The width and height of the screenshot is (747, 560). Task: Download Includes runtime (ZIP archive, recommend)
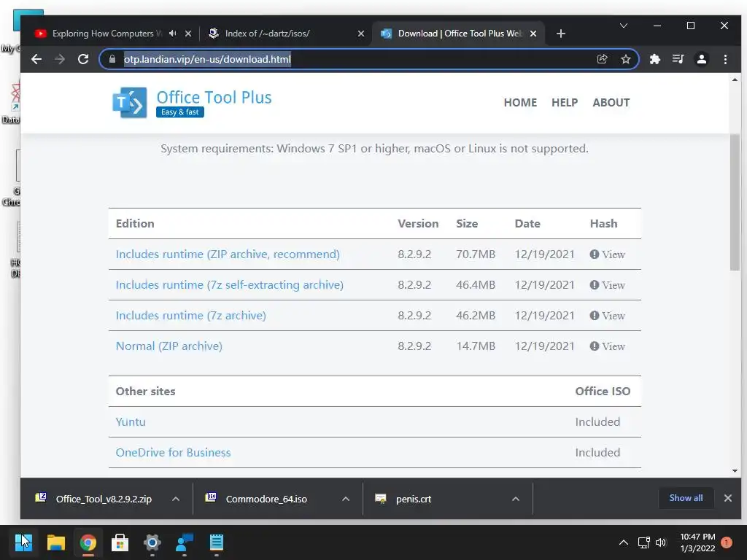(x=228, y=254)
